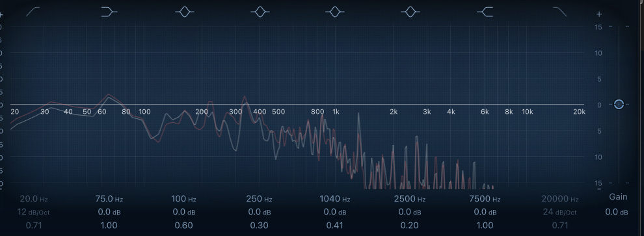Select the 20.0 Hz frequency field
644x236 pixels.
[34, 199]
